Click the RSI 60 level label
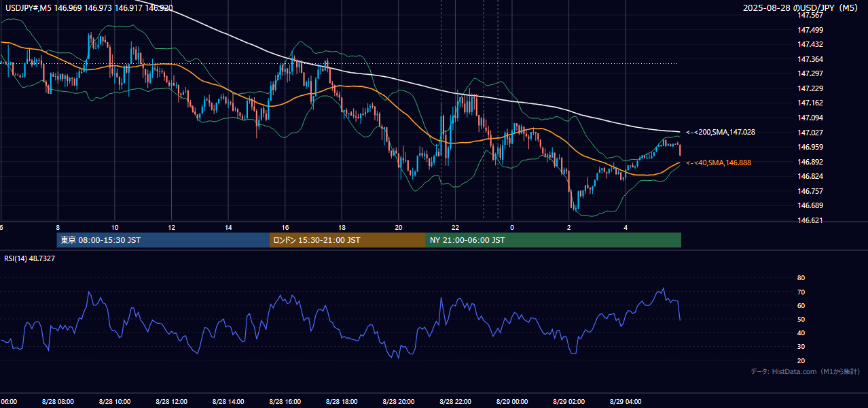 [801, 305]
